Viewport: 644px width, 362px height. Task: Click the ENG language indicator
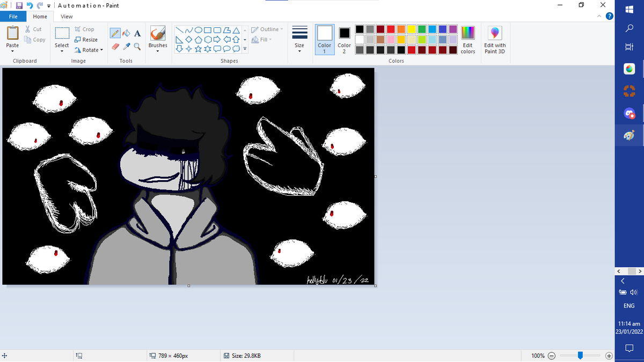pos(630,306)
